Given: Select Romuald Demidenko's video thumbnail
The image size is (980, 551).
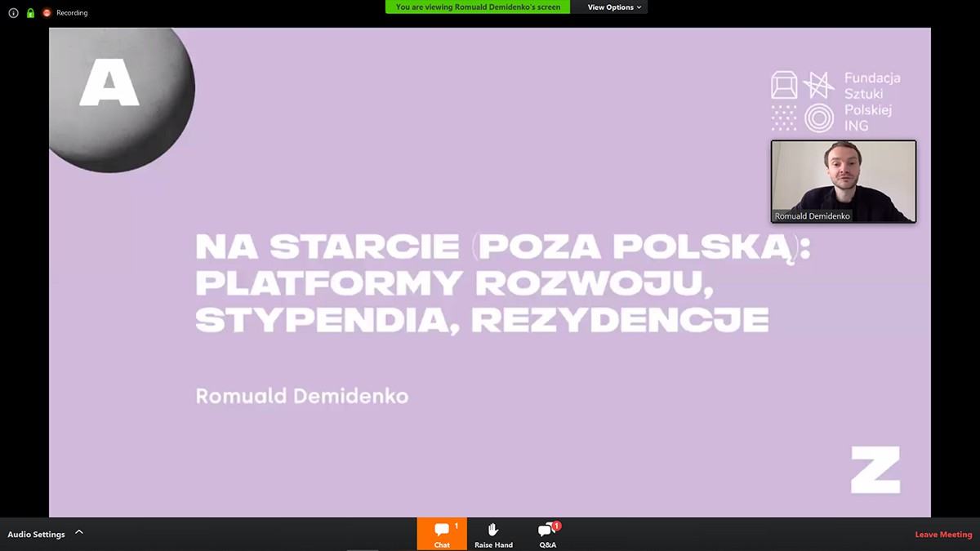Looking at the screenshot, I should click(844, 181).
